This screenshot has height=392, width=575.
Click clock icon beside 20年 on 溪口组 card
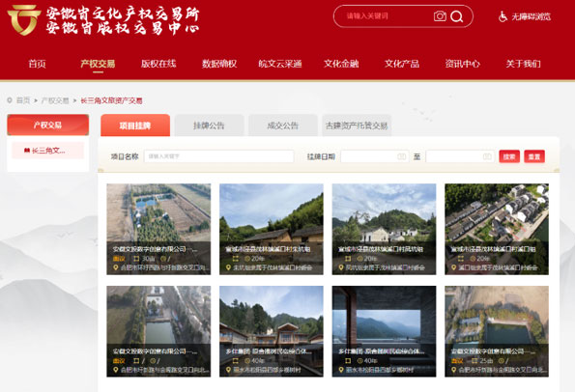point(473,259)
